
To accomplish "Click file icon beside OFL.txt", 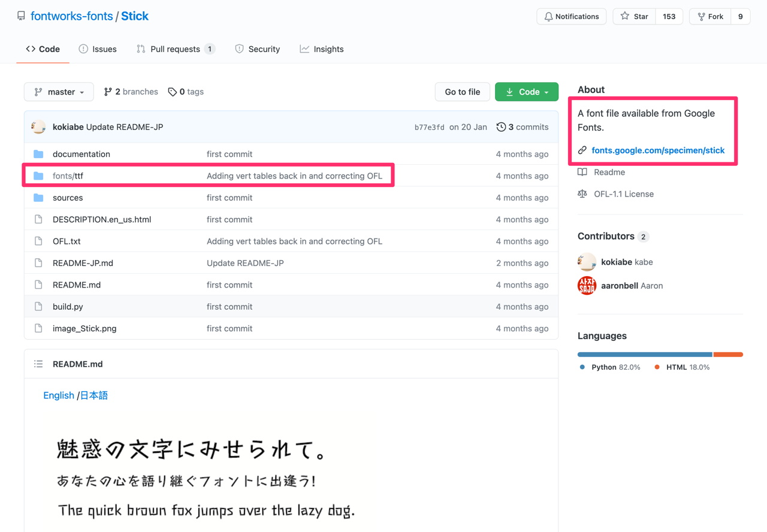I will click(x=38, y=241).
